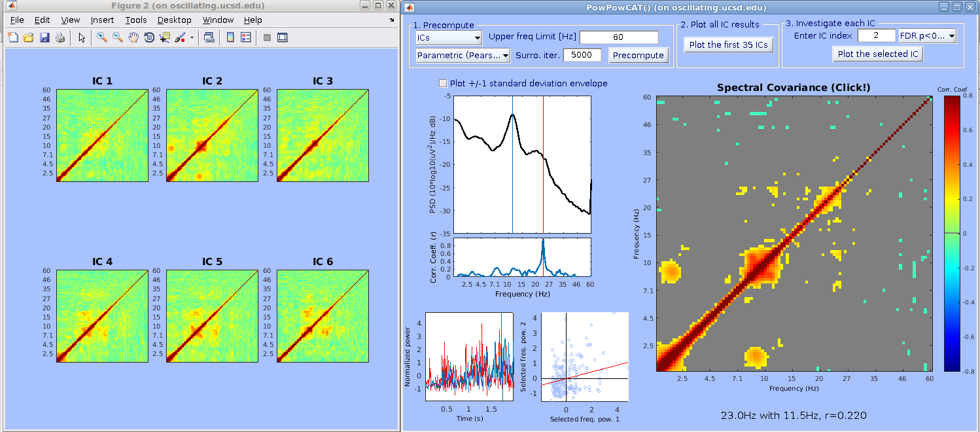Maximize the Figure 2 window
The width and height of the screenshot is (980, 432).
tap(377, 6)
